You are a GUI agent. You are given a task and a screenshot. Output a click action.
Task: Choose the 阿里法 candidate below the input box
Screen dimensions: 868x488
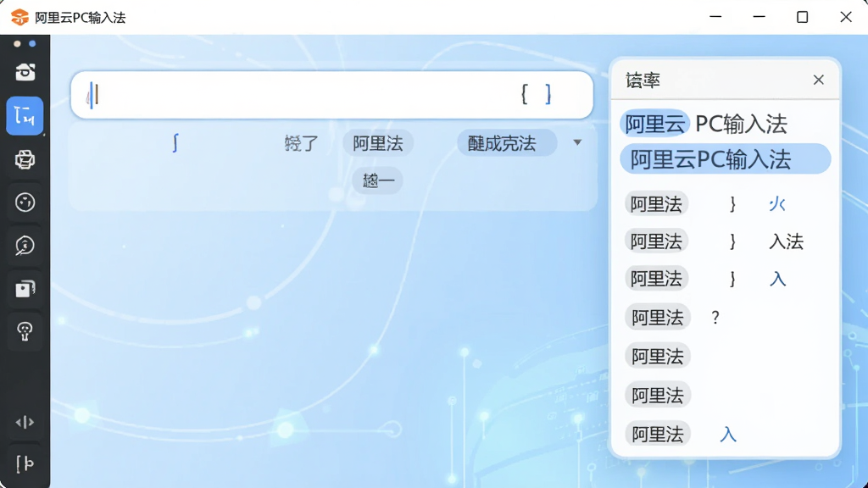[378, 143]
